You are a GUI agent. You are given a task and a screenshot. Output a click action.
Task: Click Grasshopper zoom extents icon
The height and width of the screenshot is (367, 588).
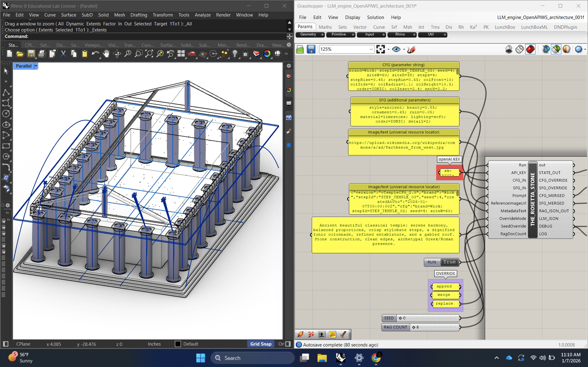[381, 49]
